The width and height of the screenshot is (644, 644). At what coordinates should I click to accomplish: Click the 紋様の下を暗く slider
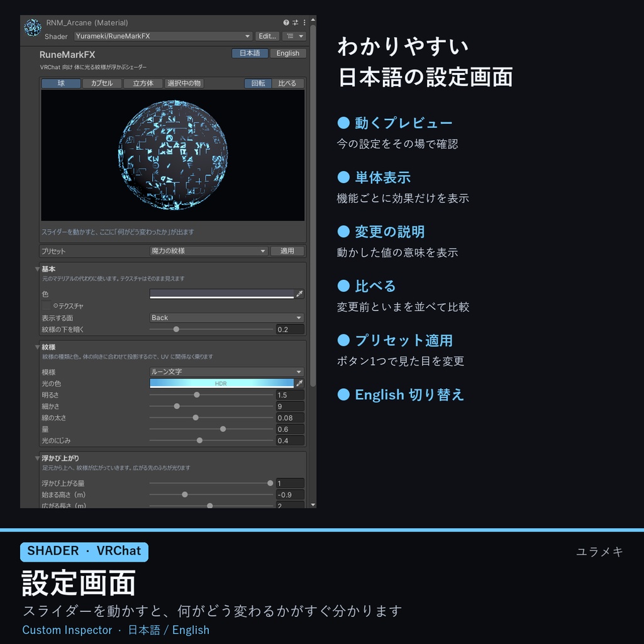pyautogui.click(x=211, y=330)
